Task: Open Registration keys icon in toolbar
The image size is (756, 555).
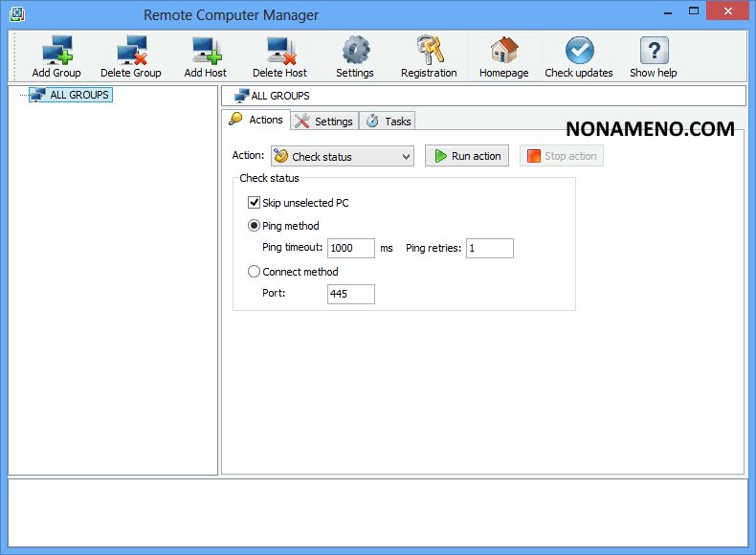Action: pyautogui.click(x=429, y=51)
